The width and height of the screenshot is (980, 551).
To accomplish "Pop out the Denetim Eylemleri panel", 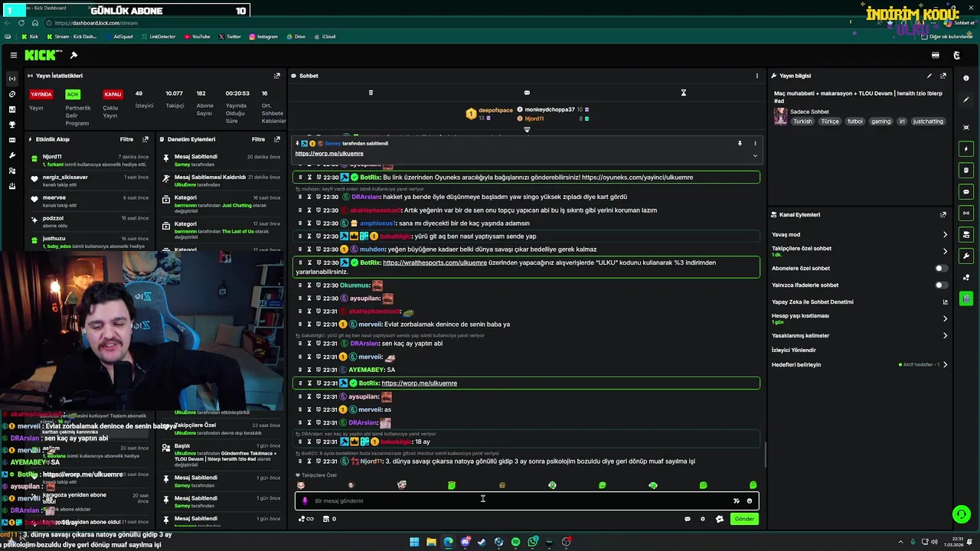I will tap(277, 139).
